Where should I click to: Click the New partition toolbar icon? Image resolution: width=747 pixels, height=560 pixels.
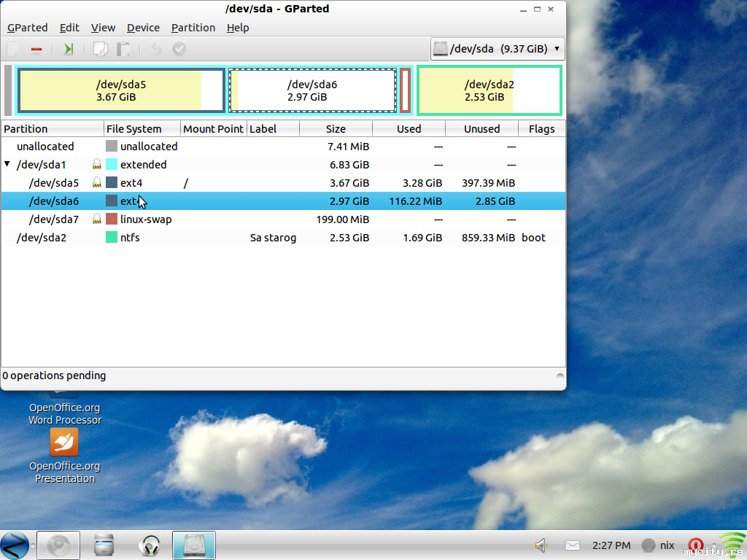(13, 49)
